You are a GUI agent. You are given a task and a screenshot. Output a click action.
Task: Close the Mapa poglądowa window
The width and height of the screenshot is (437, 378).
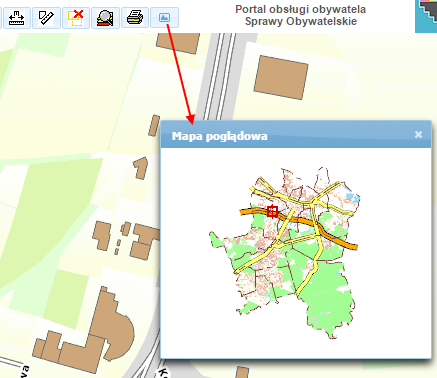coord(418,134)
